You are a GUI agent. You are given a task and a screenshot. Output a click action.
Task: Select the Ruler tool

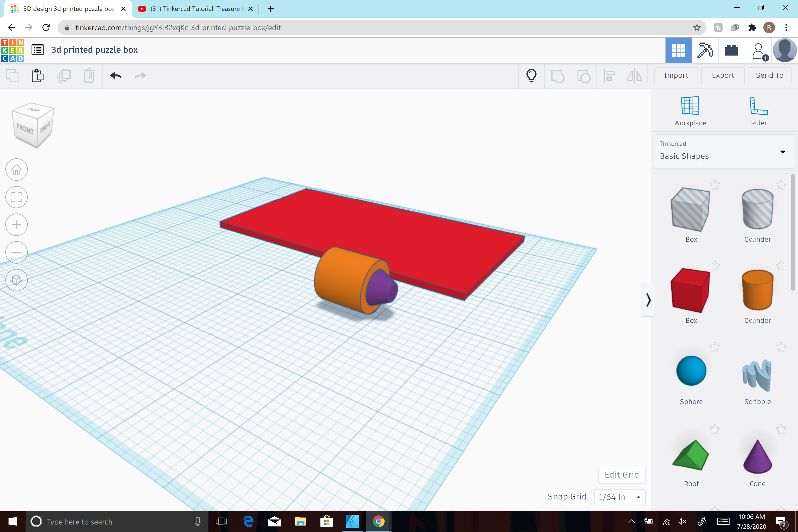(x=758, y=109)
